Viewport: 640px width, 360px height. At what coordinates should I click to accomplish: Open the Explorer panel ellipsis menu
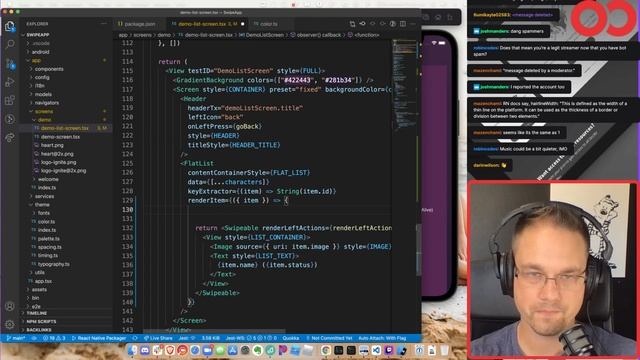pyautogui.click(x=104, y=24)
